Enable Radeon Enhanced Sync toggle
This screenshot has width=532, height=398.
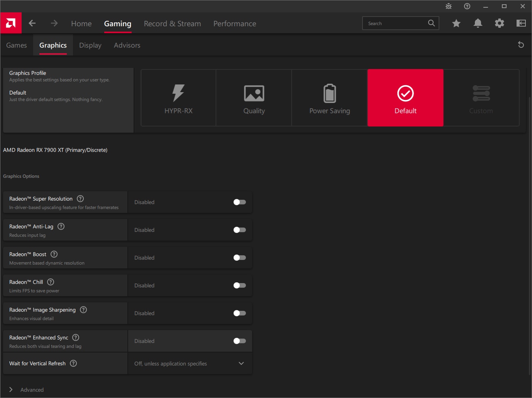239,341
